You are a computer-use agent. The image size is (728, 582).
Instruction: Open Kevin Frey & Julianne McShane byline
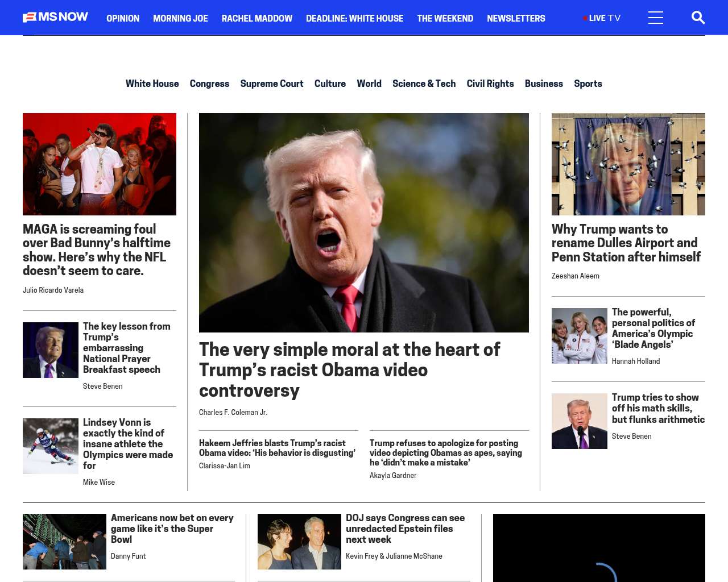394,556
